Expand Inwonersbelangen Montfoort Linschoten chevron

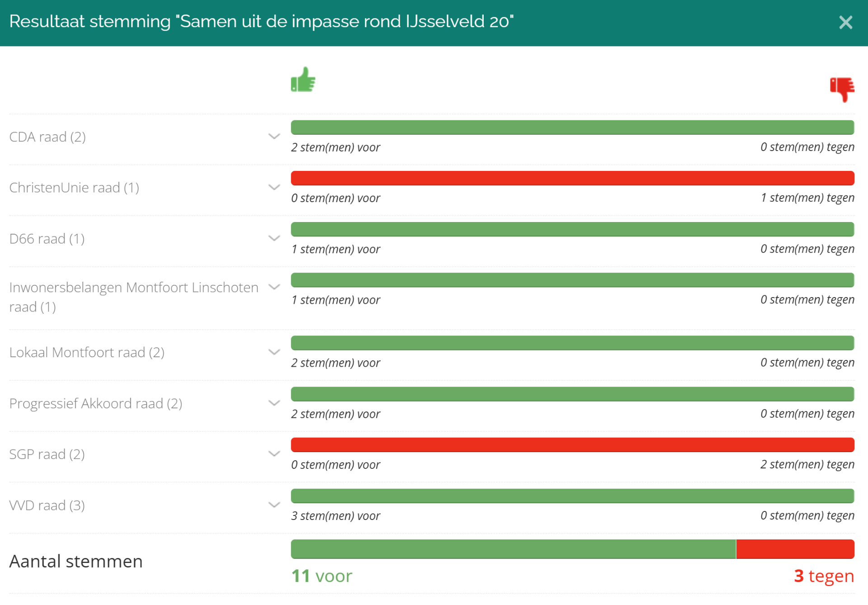[x=274, y=287]
